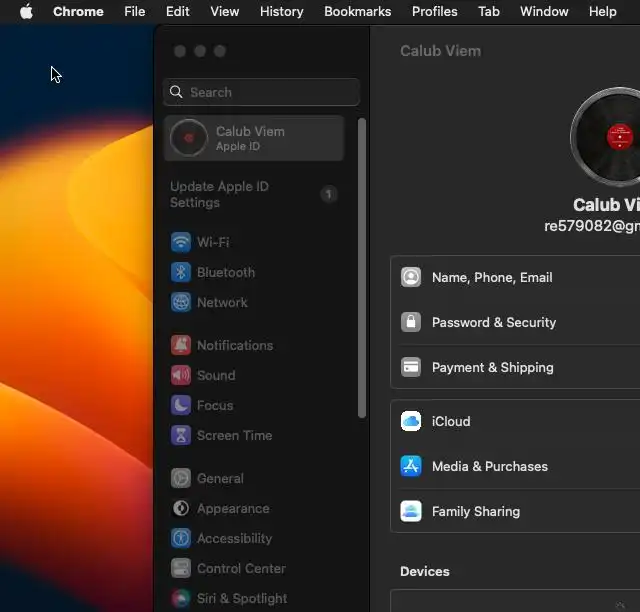Select Focus label in the sidebar
The width and height of the screenshot is (640, 612).
pos(215,405)
